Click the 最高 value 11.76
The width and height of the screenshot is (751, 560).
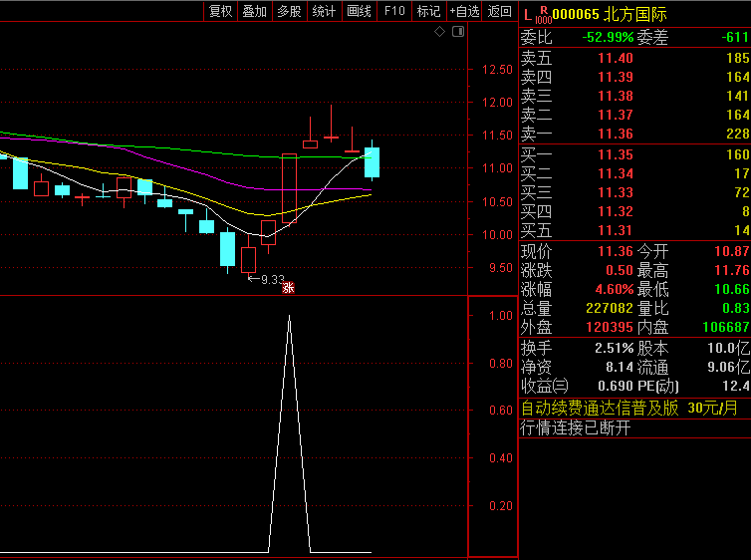click(x=732, y=270)
